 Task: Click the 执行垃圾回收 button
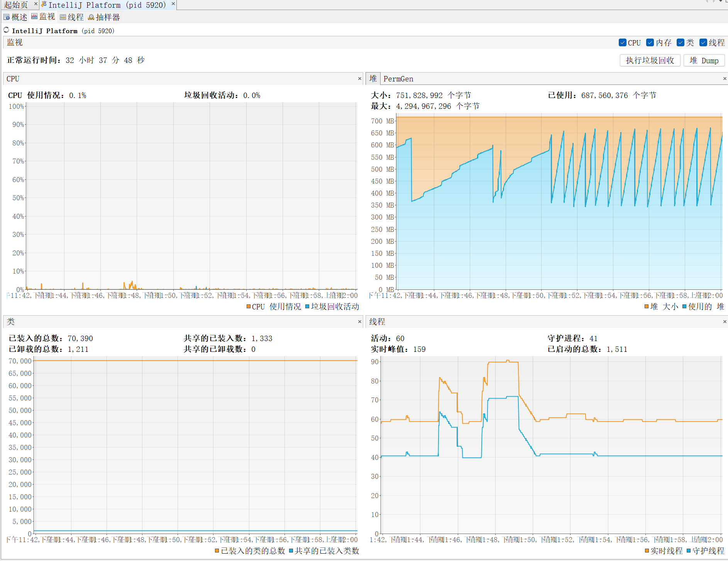pos(650,61)
